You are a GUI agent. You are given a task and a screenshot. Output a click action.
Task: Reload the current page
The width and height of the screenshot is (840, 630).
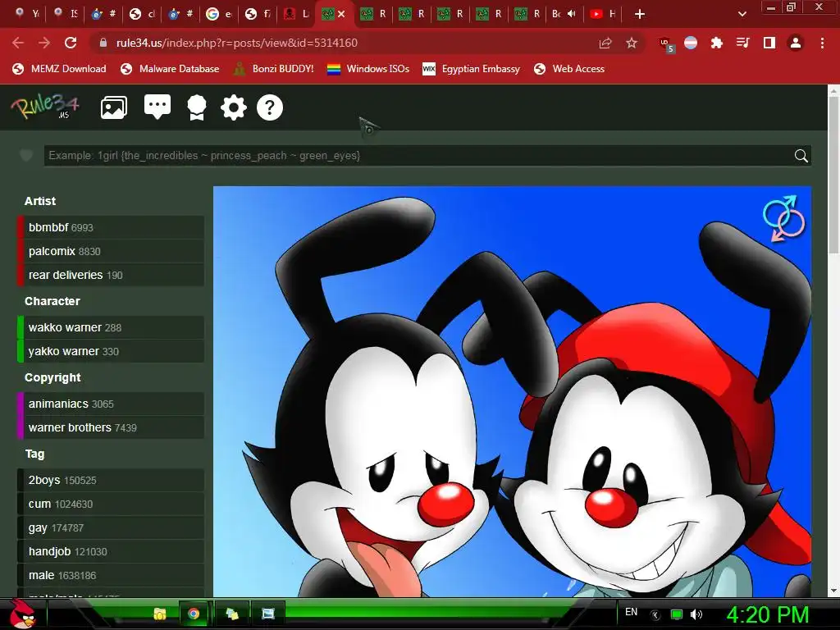(71, 43)
